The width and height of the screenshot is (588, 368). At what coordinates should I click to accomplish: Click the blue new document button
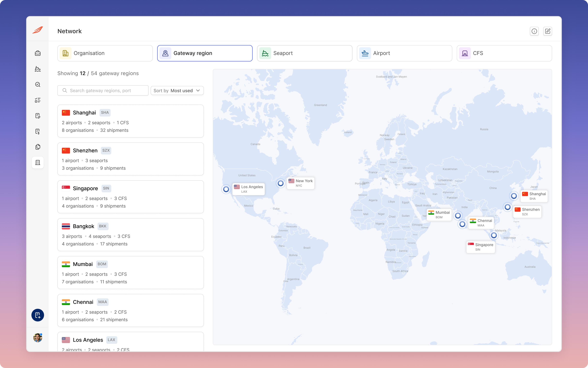pyautogui.click(x=38, y=315)
